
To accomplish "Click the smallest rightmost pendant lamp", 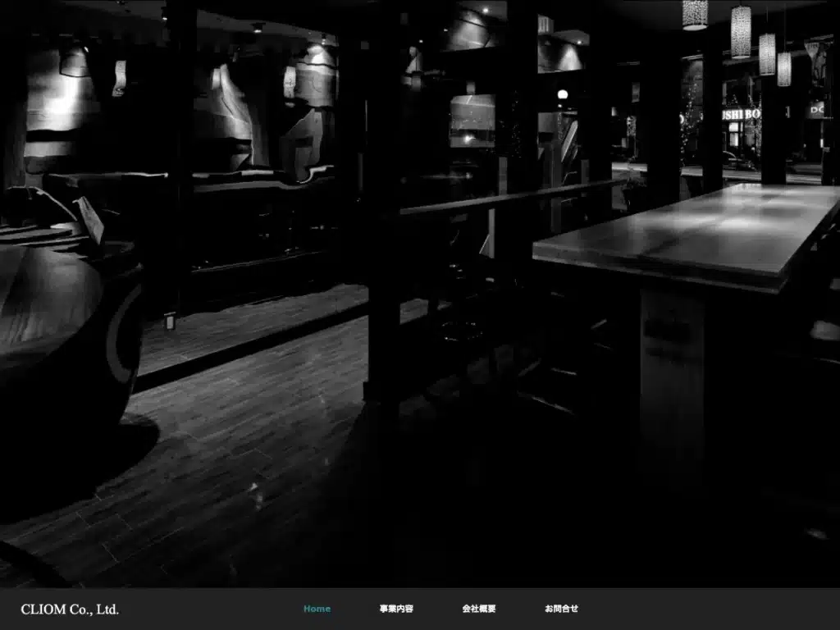I will tap(784, 69).
